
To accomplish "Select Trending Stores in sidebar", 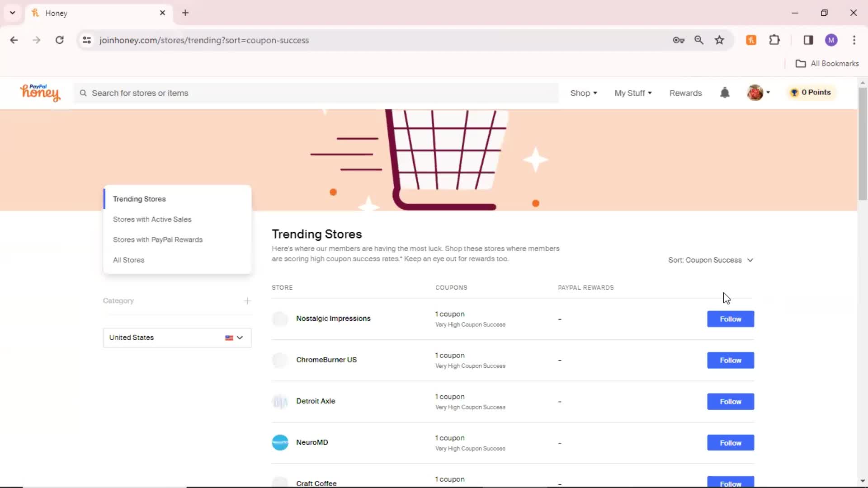I will coord(139,199).
